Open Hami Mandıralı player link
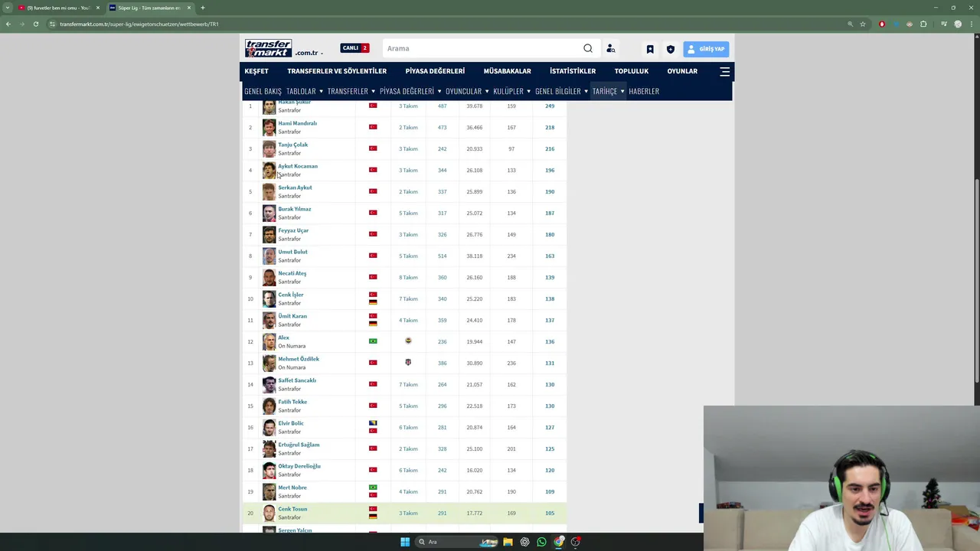 coord(297,123)
